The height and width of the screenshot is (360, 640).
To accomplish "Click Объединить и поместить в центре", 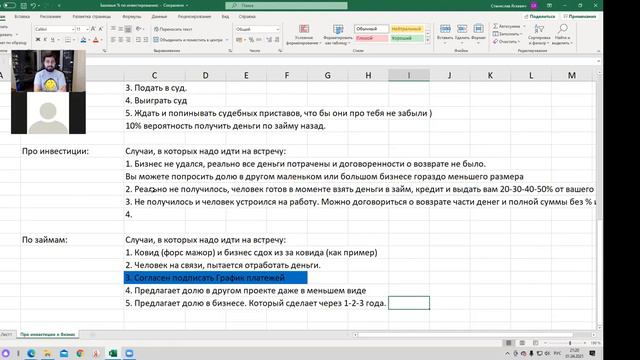I will (x=188, y=40).
